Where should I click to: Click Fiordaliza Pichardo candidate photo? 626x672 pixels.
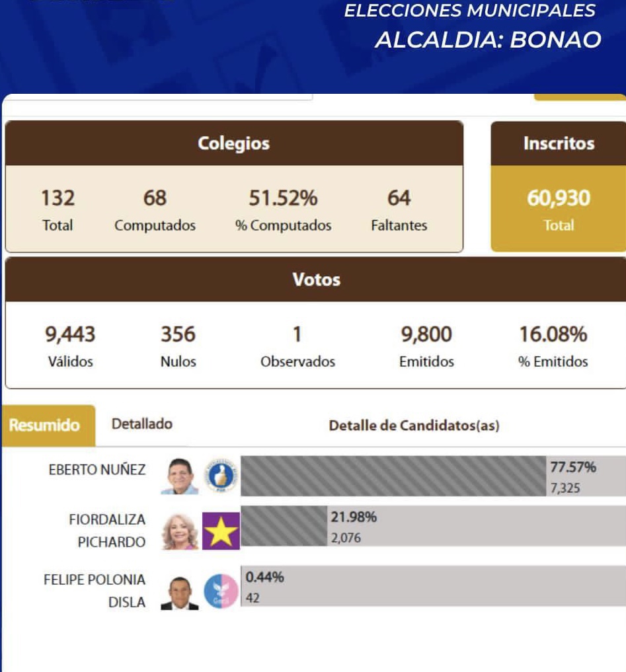[180, 531]
